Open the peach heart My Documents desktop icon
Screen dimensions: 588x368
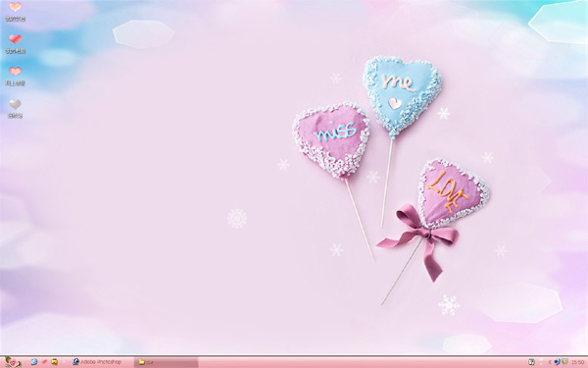point(15,11)
